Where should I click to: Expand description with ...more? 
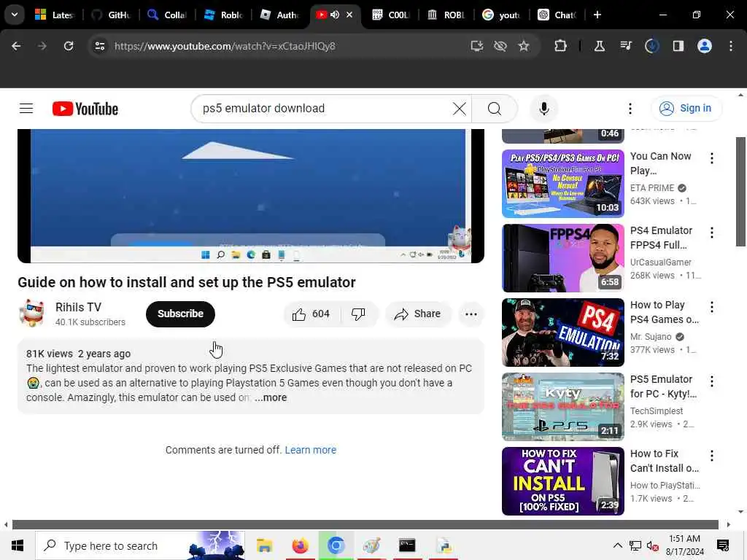tap(271, 397)
